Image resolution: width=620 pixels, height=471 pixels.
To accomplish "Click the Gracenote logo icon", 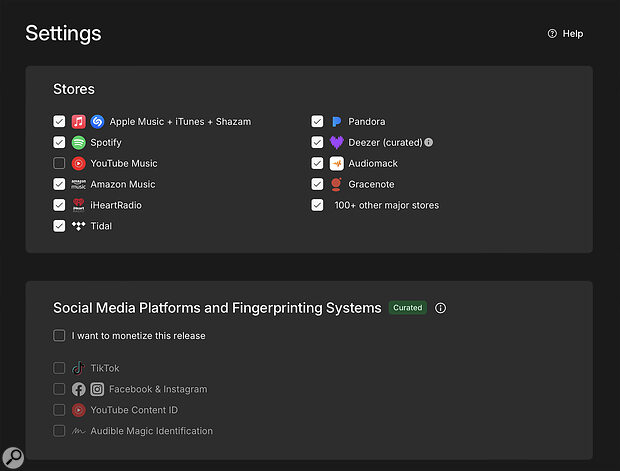I will click(336, 184).
